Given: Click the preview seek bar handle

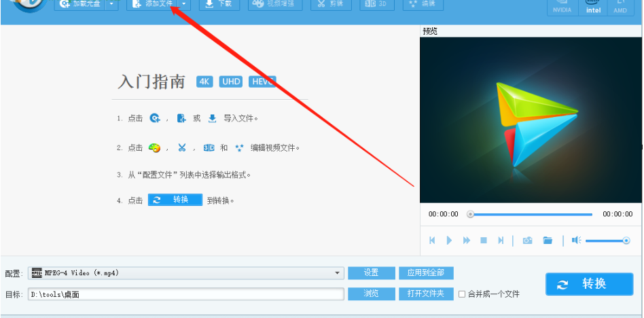Looking at the screenshot, I should click(471, 214).
